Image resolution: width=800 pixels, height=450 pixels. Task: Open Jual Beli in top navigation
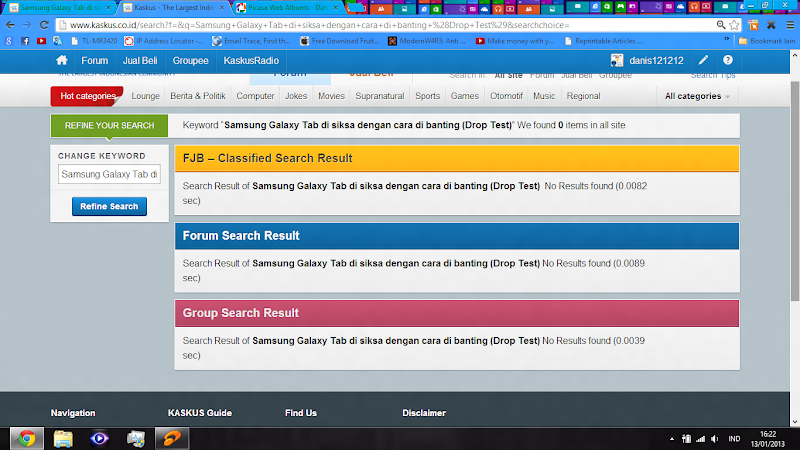click(140, 60)
